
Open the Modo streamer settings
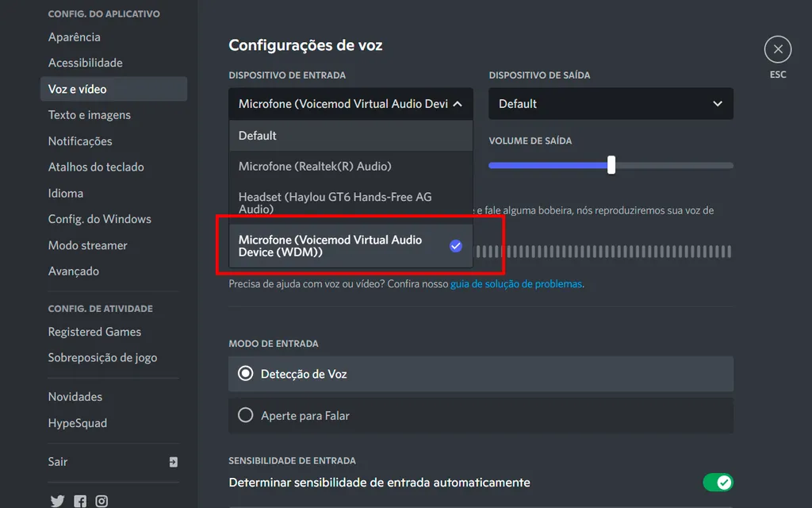(x=88, y=244)
